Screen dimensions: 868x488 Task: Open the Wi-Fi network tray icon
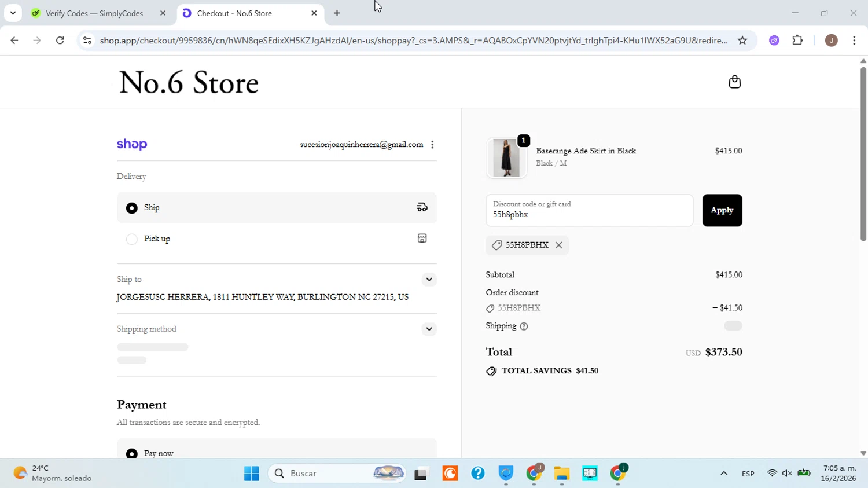[772, 474]
